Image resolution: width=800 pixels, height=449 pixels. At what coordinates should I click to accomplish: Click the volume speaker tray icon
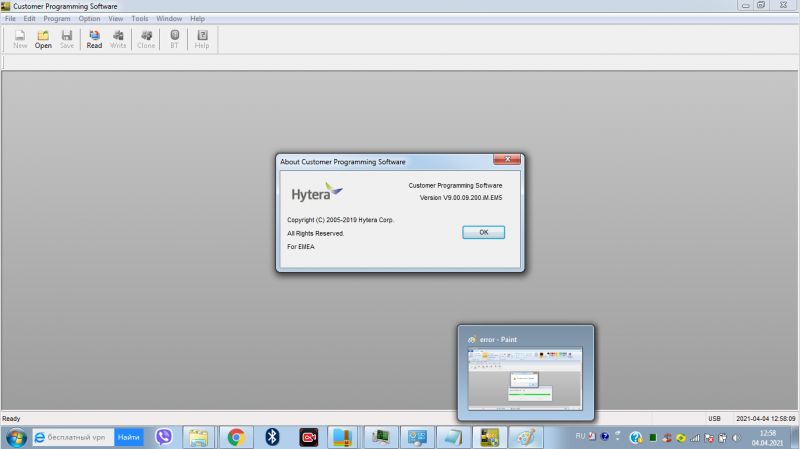click(736, 438)
